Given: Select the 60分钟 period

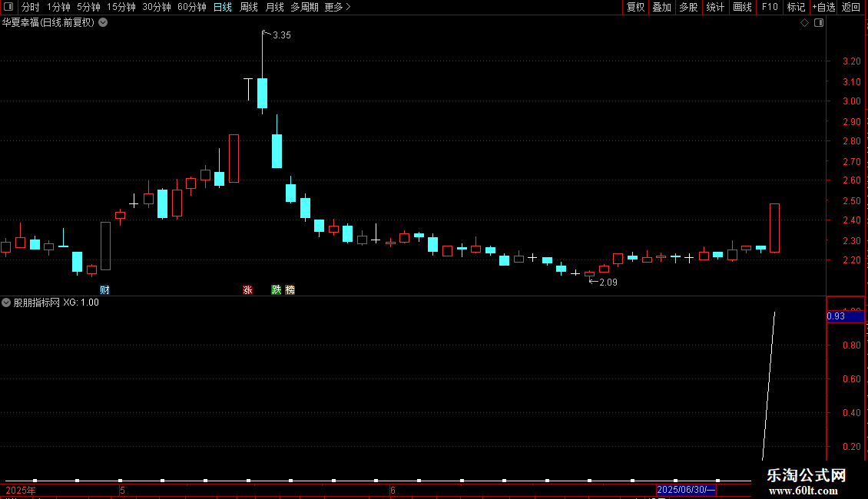Looking at the screenshot, I should [191, 7].
